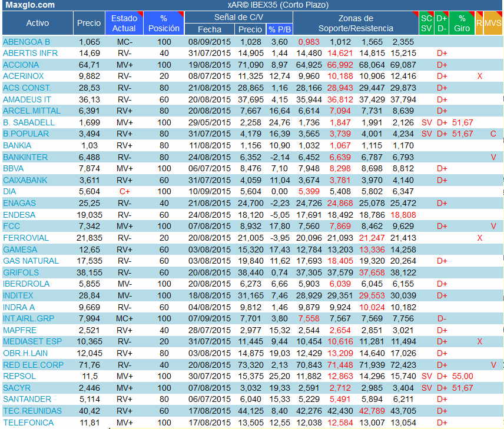Click the BANKINTER stock name
The width and height of the screenshot is (504, 429).
tap(25, 157)
